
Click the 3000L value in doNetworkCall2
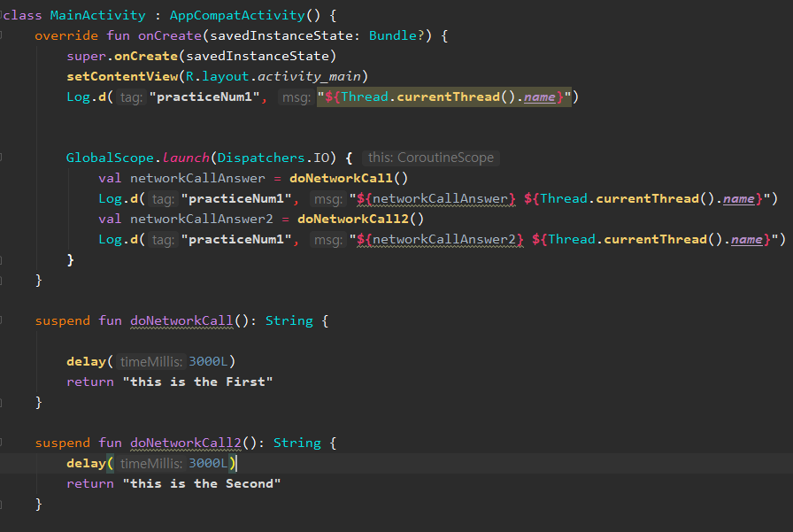pos(208,463)
